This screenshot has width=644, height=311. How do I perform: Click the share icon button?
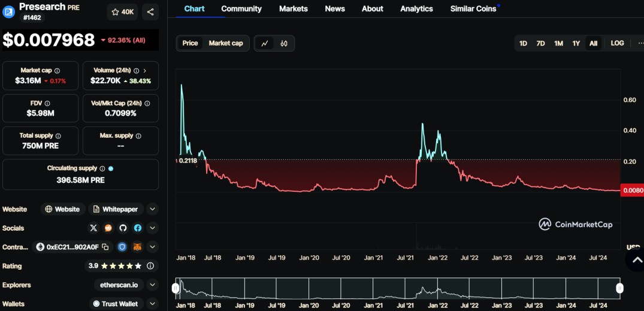click(x=150, y=12)
